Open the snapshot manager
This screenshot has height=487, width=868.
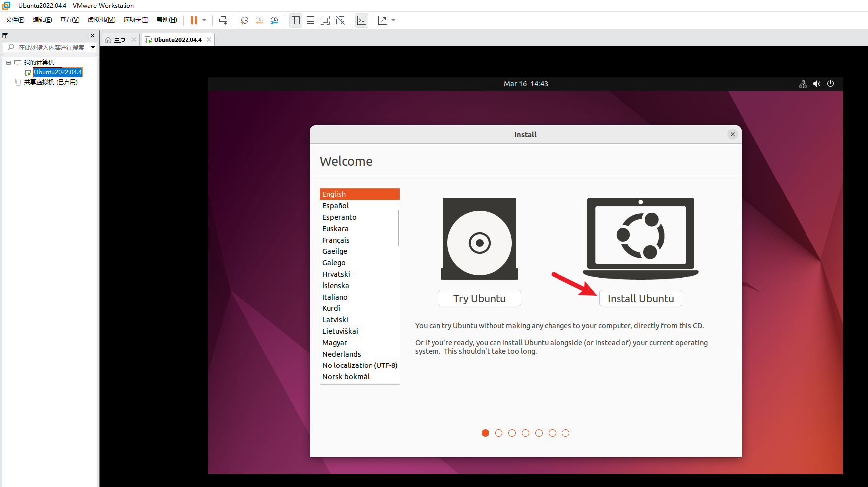[274, 20]
